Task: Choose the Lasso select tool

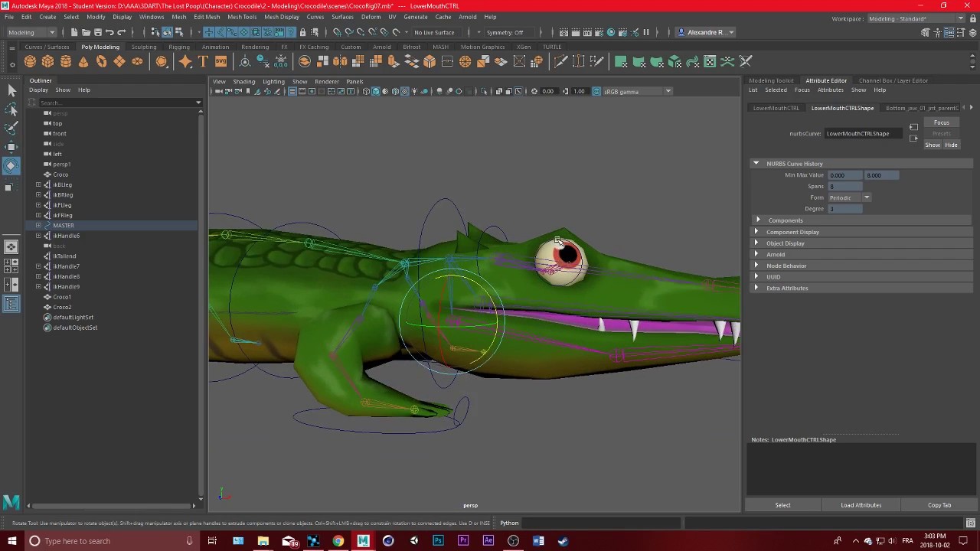Action: 11,109
